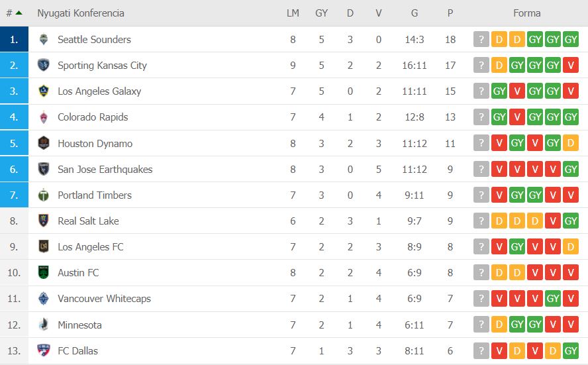
Task: Click the Los Angeles Galaxy logo
Action: coord(44,91)
